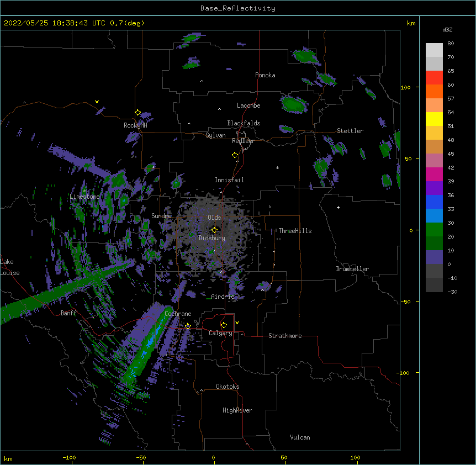Pick the light gray 70–80 dBZ swatch
The image size is (476, 465).
pyautogui.click(x=434, y=50)
